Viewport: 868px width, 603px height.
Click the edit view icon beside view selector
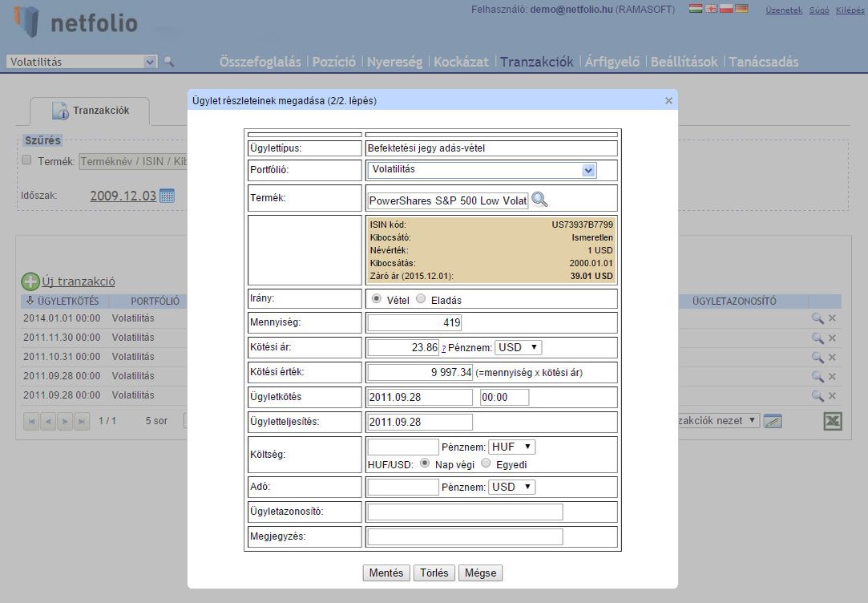(x=773, y=422)
